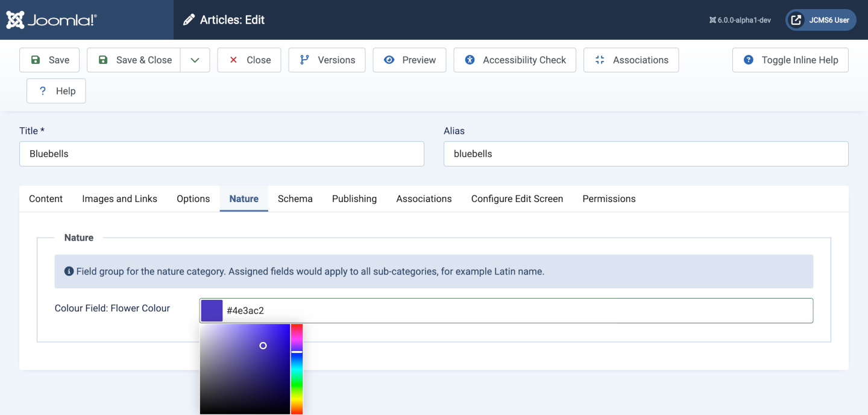Switch to the Images and Links tab
Viewport: 868px width, 415px height.
click(x=119, y=198)
